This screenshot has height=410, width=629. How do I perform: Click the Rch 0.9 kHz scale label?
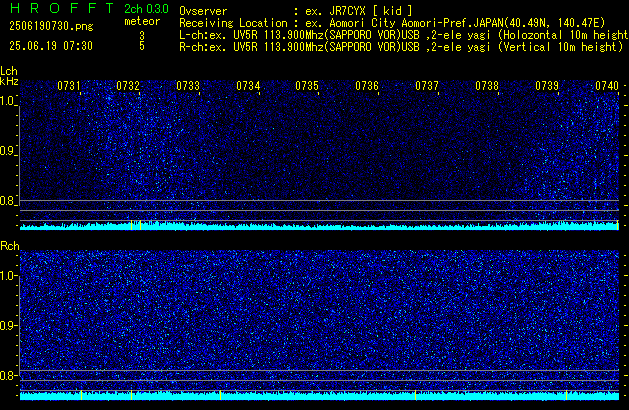(8, 325)
